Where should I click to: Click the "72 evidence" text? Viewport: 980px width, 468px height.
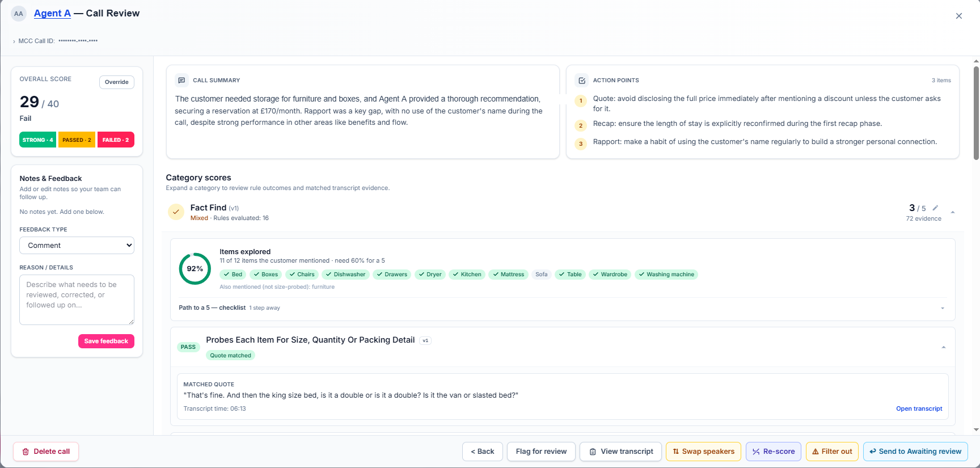coord(923,219)
